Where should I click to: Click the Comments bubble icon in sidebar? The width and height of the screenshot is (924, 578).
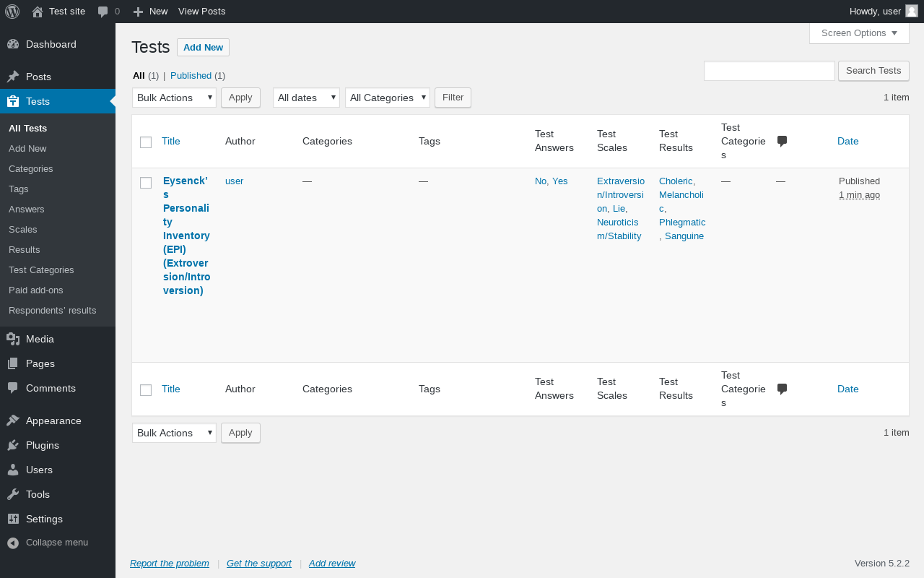pyautogui.click(x=13, y=388)
